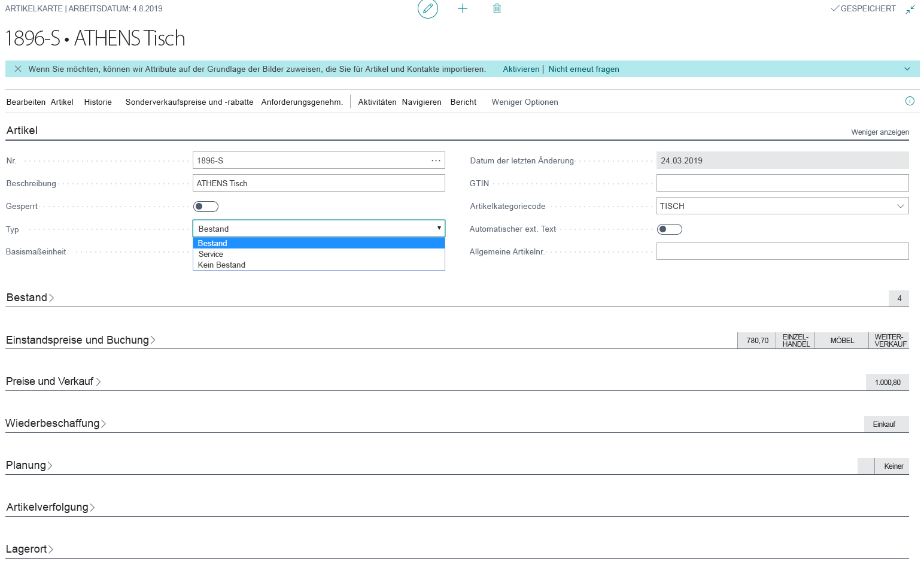Click the GESPEICHERT status indicator

coord(864,8)
